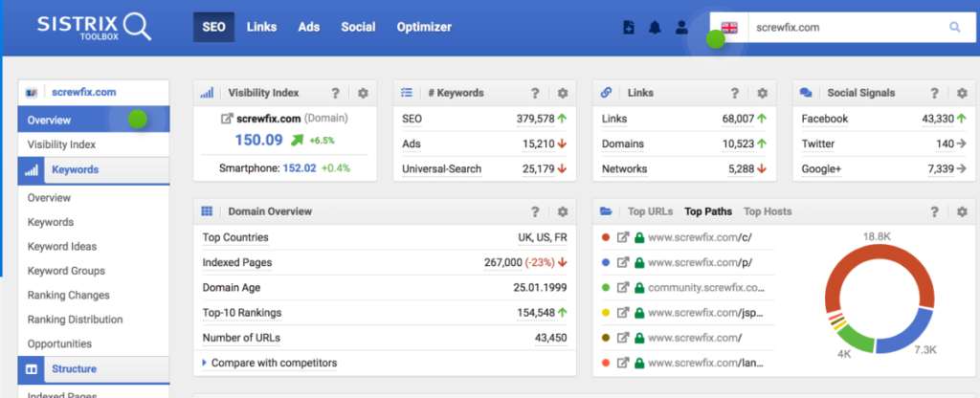Click the Smartphone visibility value 152.02

(x=300, y=168)
